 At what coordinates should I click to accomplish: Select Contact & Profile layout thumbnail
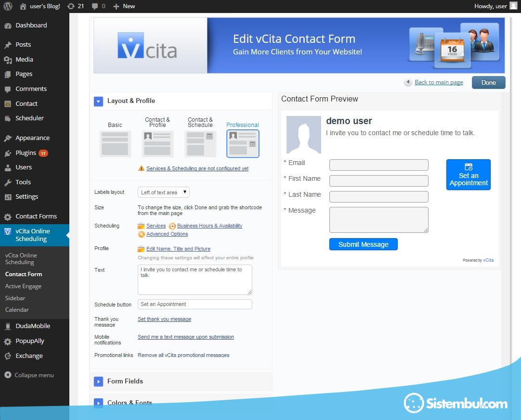click(x=157, y=144)
